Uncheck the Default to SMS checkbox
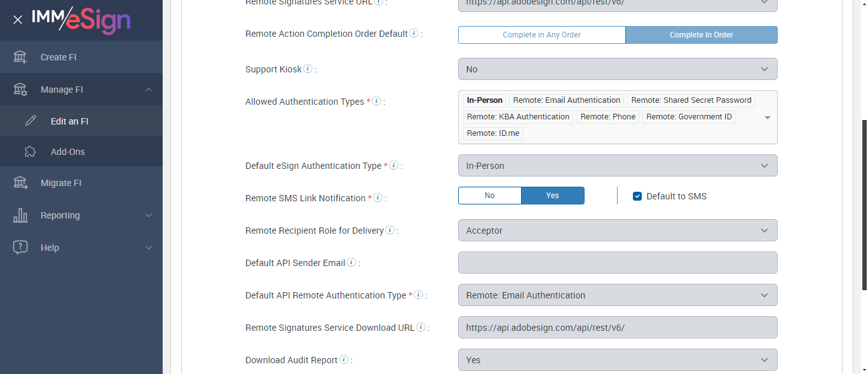 (637, 196)
